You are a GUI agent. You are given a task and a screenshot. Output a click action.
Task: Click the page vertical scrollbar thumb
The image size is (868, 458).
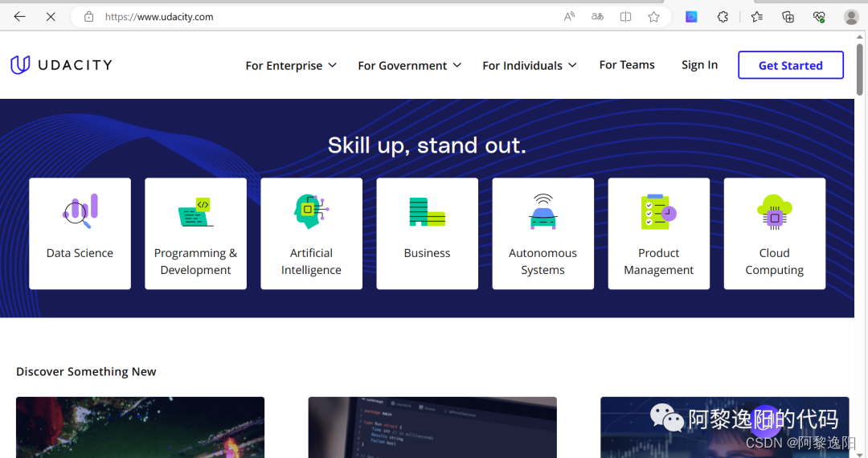point(860,70)
